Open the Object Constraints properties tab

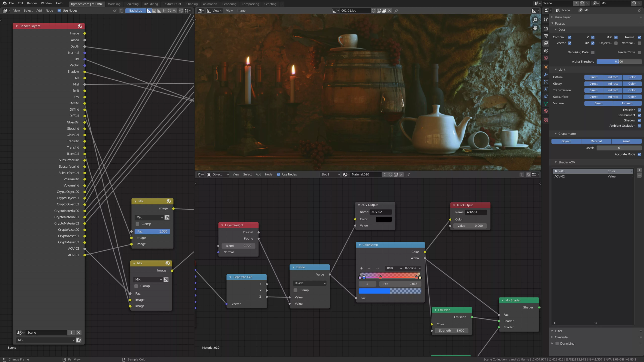tap(546, 96)
